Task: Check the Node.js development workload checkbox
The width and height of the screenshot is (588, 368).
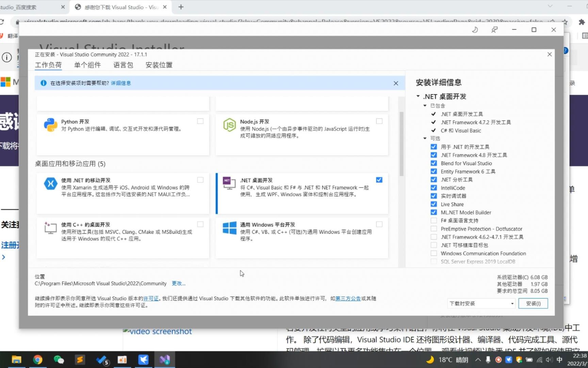Action: point(379,121)
